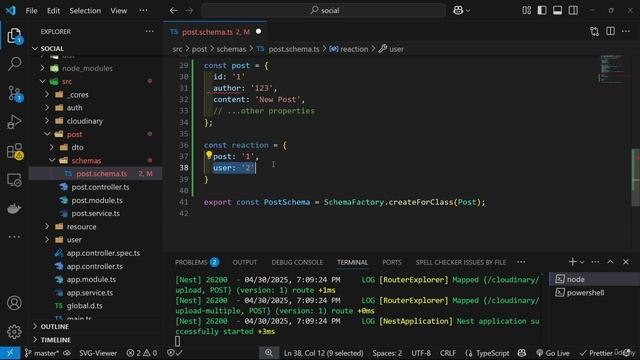
Task: Click the zoom magnifier in status bar
Action: tap(269, 353)
